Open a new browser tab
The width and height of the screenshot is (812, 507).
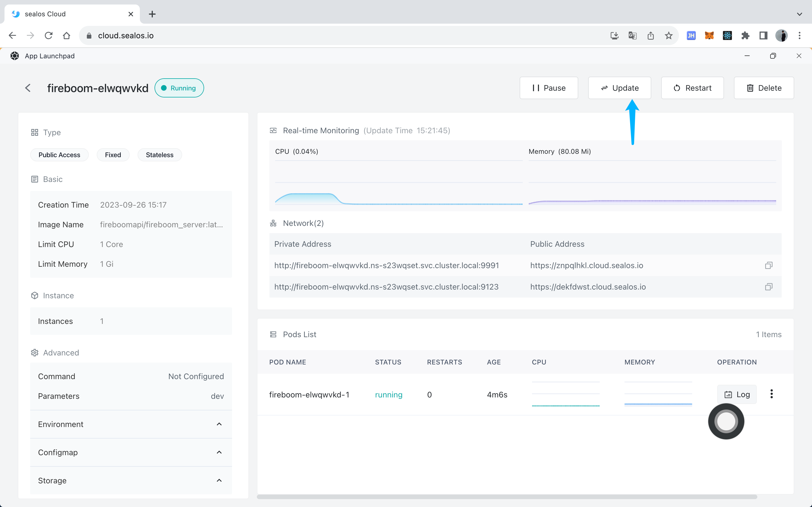pos(152,14)
